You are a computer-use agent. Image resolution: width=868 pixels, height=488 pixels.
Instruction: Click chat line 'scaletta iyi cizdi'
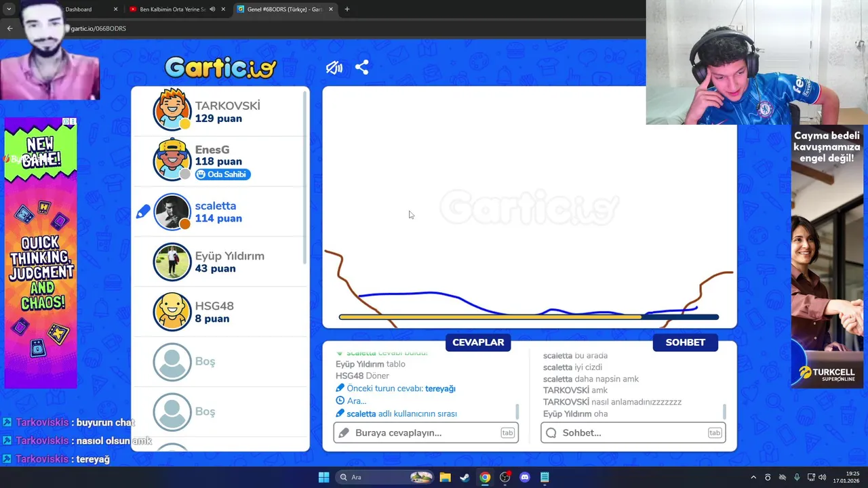[x=572, y=367]
